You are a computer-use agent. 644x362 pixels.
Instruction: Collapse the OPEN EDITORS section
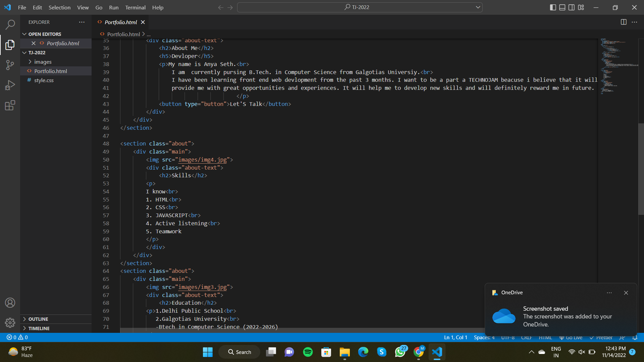(24, 34)
